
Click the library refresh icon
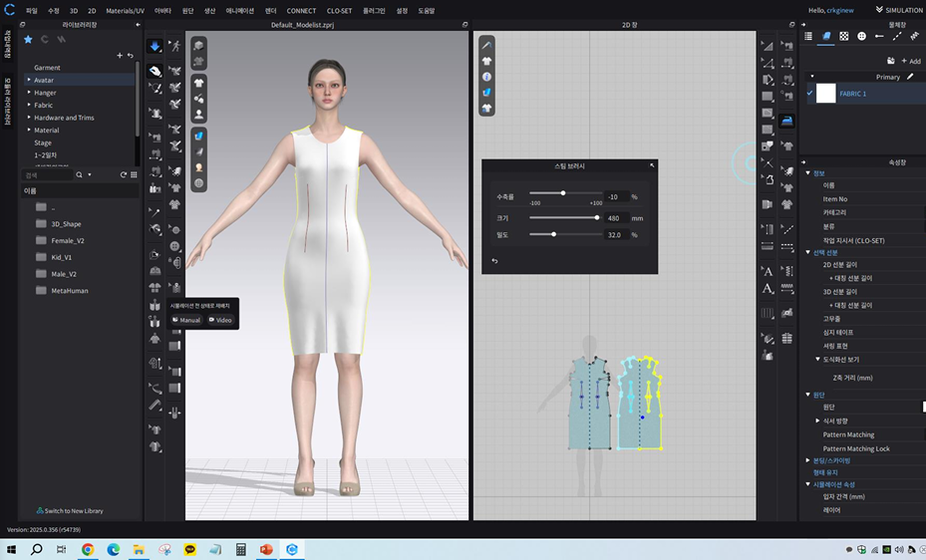pyautogui.click(x=123, y=174)
